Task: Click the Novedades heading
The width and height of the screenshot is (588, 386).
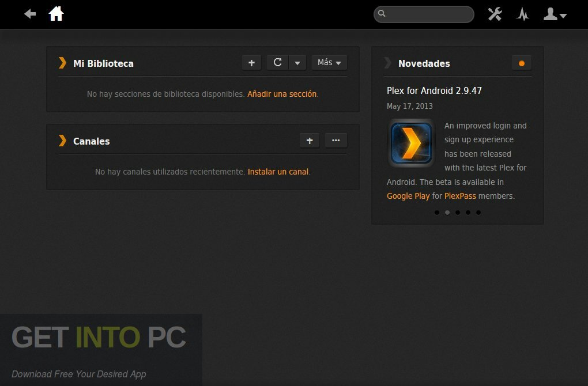Action: click(424, 63)
